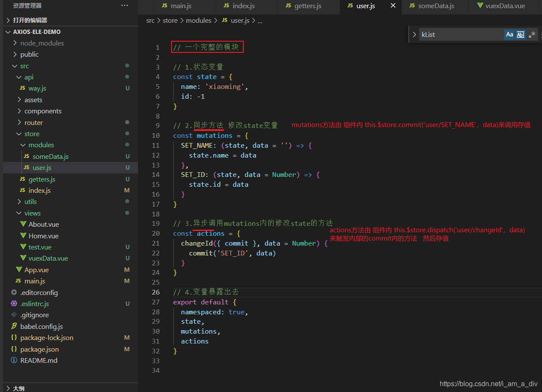Click the JS icon in the breadcrumb
The image size is (542, 392).
225,20
